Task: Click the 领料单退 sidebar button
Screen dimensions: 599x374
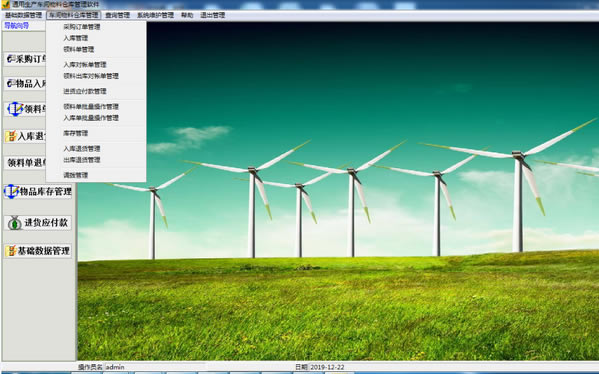Action: coord(25,163)
